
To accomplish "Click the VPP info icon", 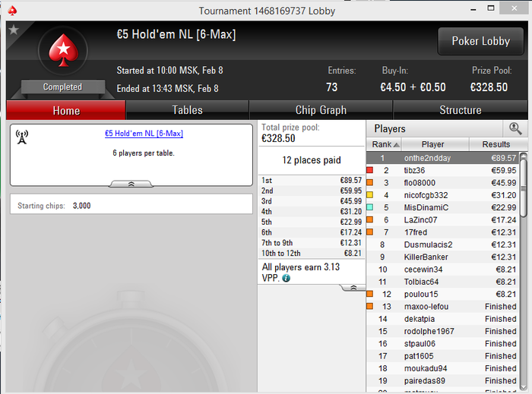I will [286, 278].
